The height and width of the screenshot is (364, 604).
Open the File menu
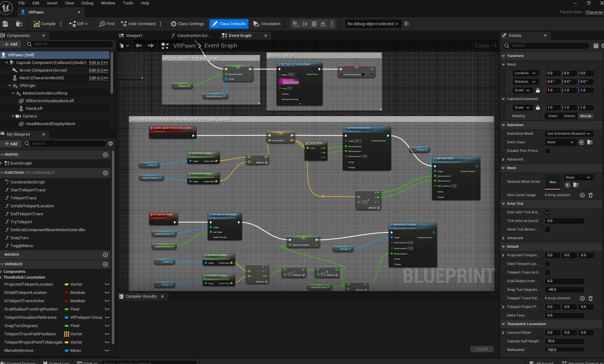coord(22,3)
